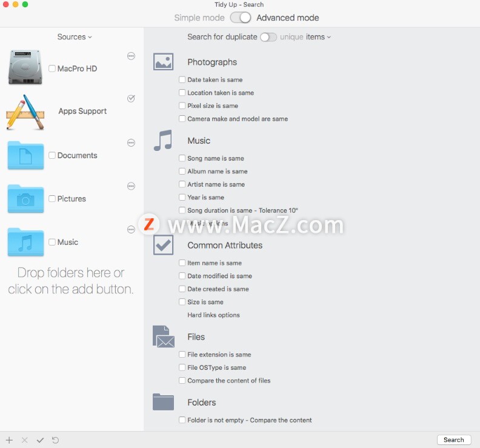The image size is (480, 448).
Task: Enable Camera make and model are same
Action: (x=182, y=118)
